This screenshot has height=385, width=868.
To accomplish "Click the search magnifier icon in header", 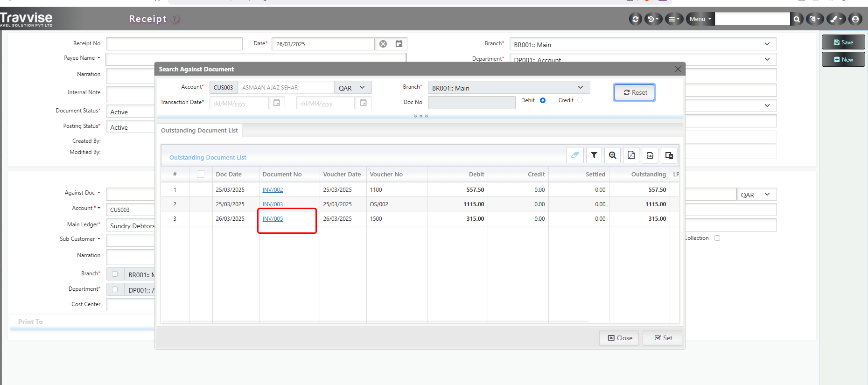I will tap(797, 19).
